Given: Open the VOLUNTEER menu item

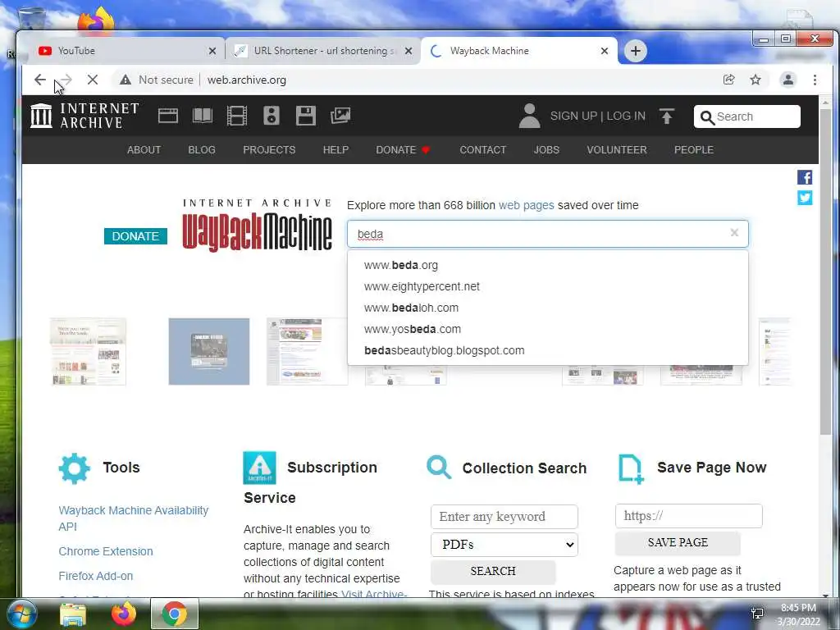Looking at the screenshot, I should (617, 150).
